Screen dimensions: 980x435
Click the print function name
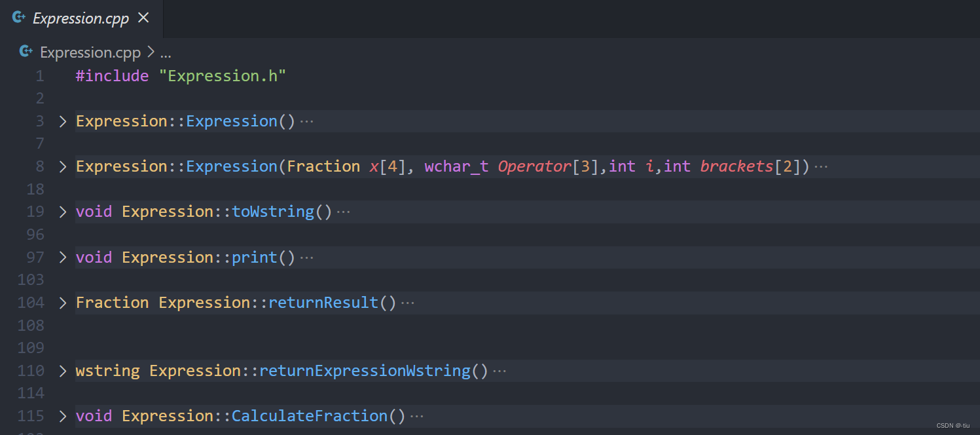255,257
